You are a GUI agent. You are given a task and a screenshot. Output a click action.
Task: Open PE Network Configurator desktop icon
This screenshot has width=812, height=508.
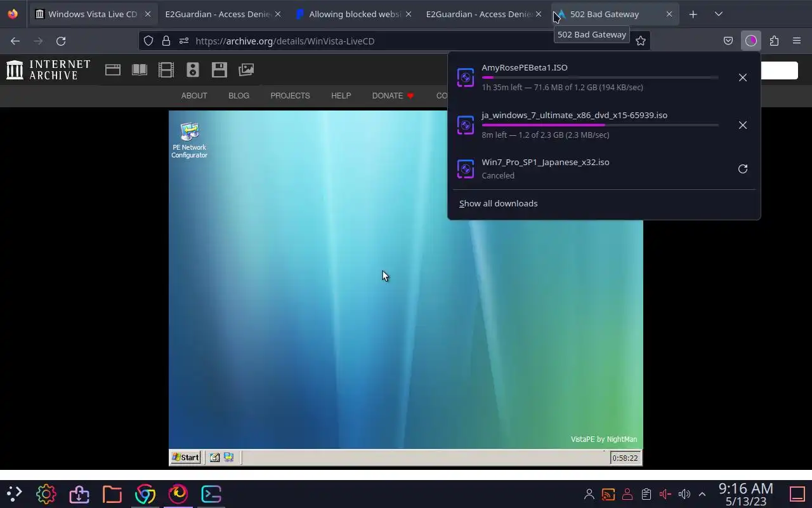click(x=189, y=140)
